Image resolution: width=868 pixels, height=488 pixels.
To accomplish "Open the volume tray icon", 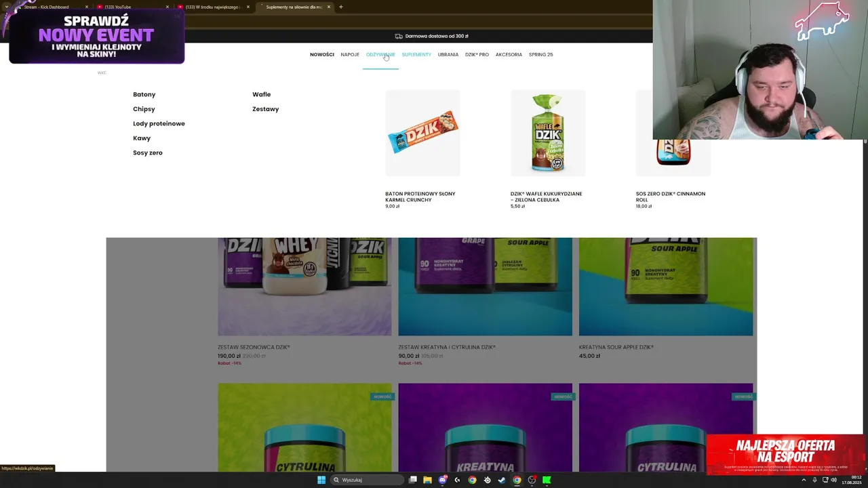I will click(833, 480).
